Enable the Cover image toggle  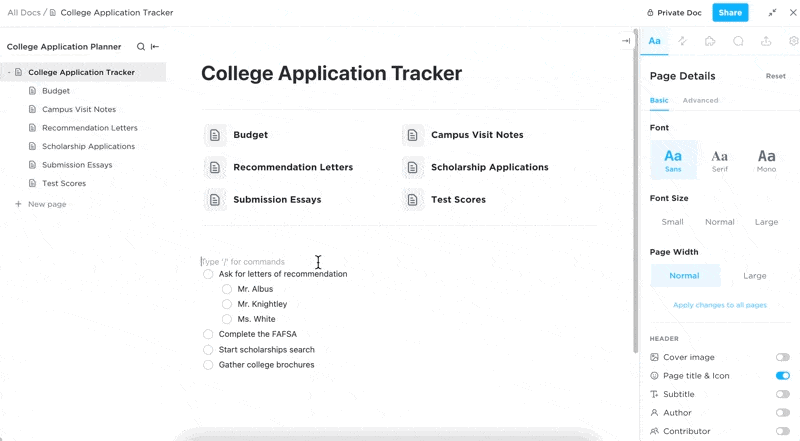click(782, 357)
